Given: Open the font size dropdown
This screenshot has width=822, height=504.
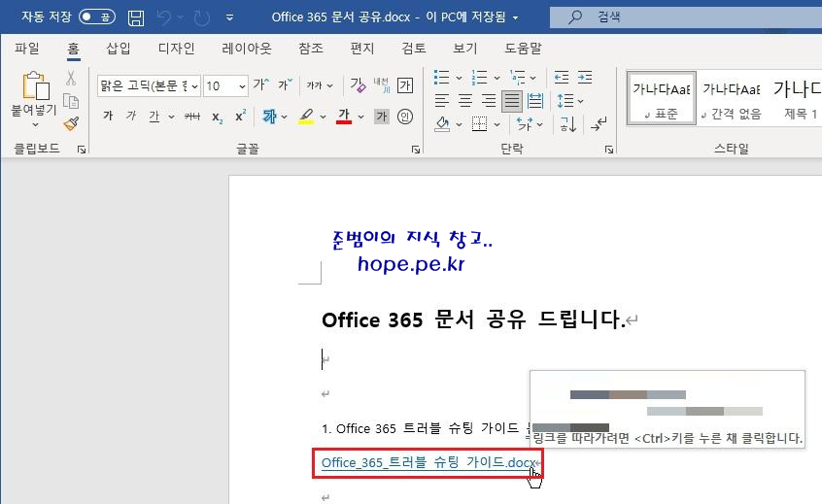Looking at the screenshot, I should 242,85.
